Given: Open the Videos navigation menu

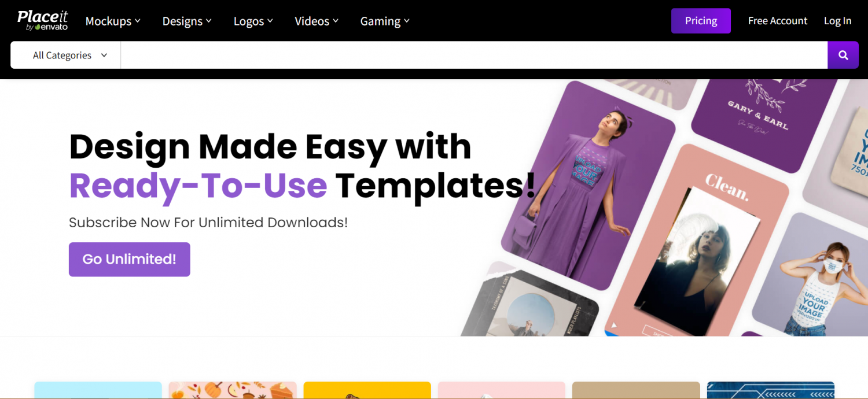Looking at the screenshot, I should [317, 21].
